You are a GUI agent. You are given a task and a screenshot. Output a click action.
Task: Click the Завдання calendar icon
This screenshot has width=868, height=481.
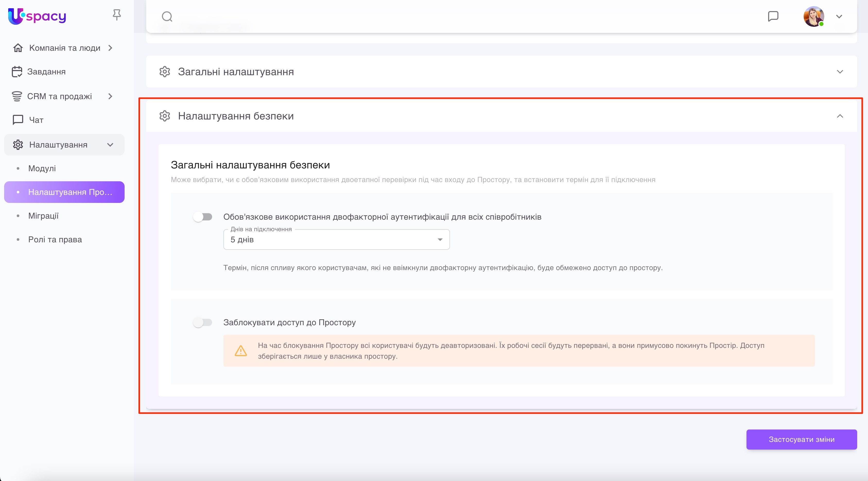click(17, 72)
